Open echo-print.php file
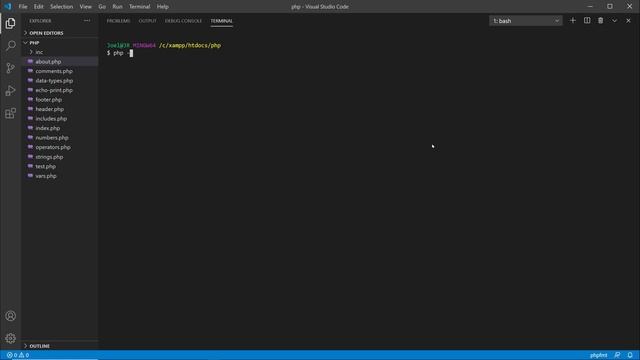640x360 pixels. pyautogui.click(x=60, y=90)
